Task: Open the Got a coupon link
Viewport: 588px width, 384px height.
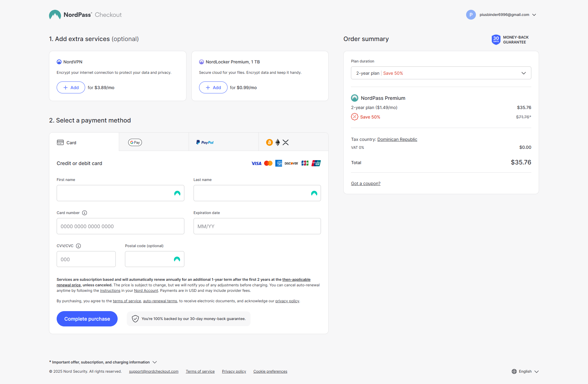Action: [x=366, y=183]
